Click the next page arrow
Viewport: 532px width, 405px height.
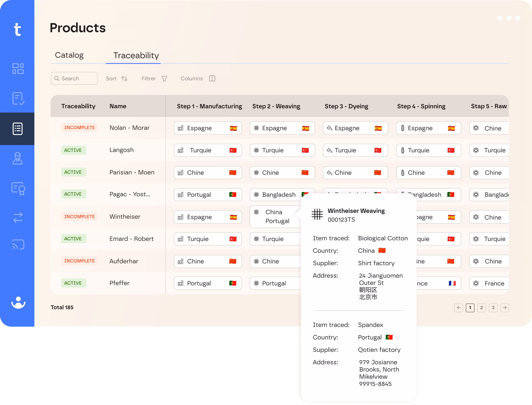click(504, 308)
